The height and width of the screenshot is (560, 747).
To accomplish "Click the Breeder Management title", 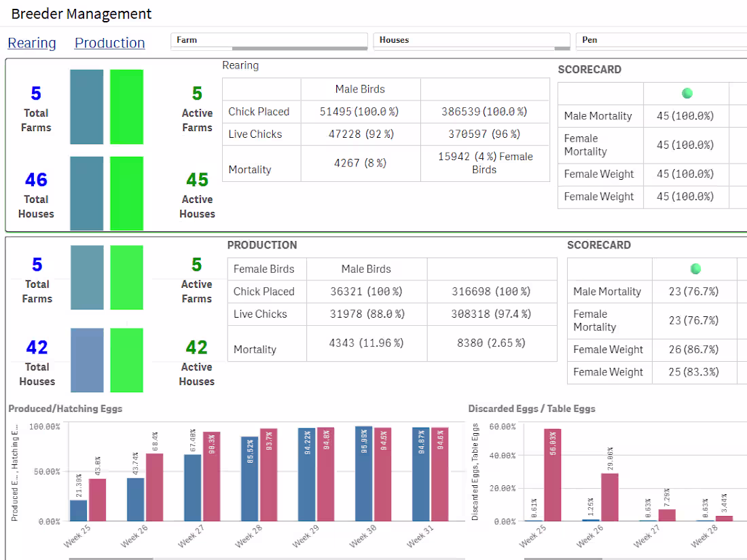I will point(81,14).
